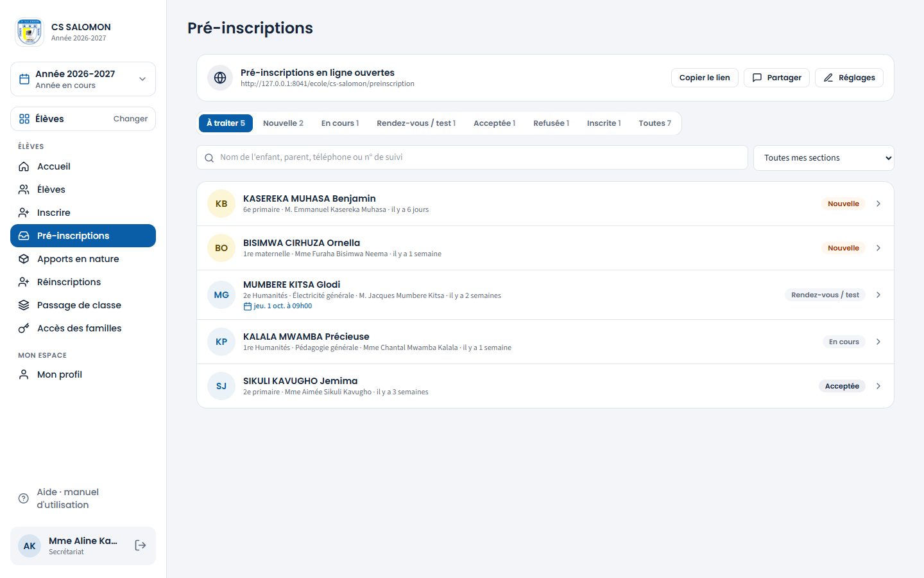Expand the Année 2026-2027 year selector

(83, 79)
